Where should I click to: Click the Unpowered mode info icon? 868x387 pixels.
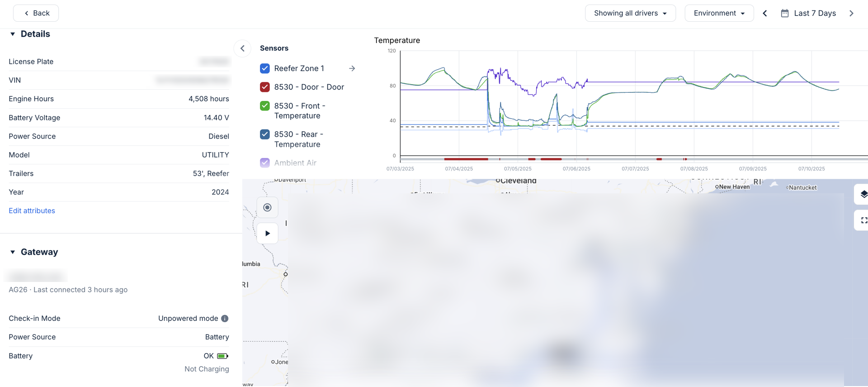[x=225, y=319]
